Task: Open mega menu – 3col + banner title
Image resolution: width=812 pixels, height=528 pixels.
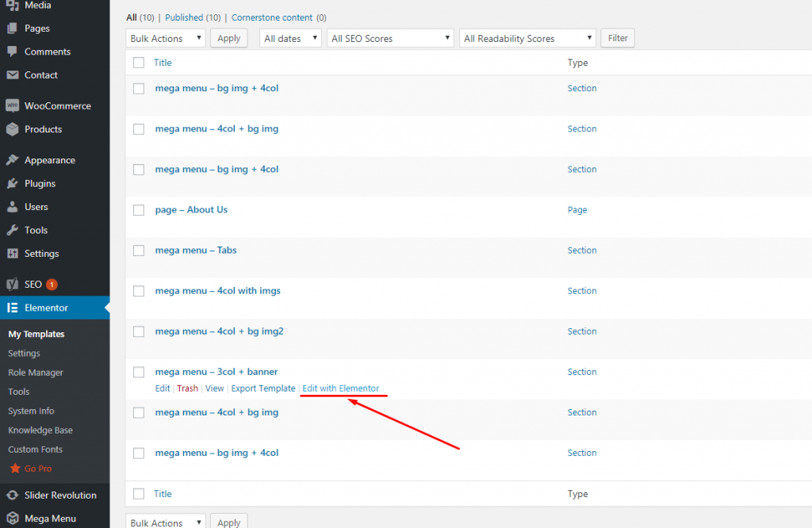Action: pyautogui.click(x=216, y=372)
